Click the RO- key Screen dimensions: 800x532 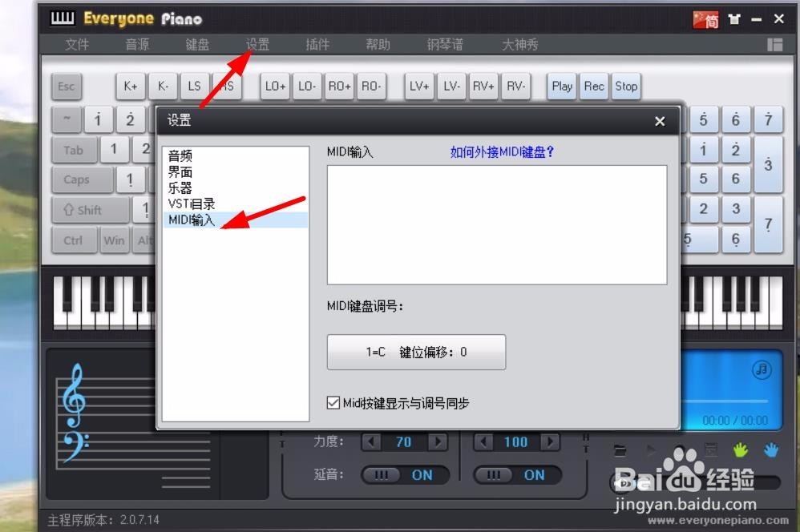(371, 87)
